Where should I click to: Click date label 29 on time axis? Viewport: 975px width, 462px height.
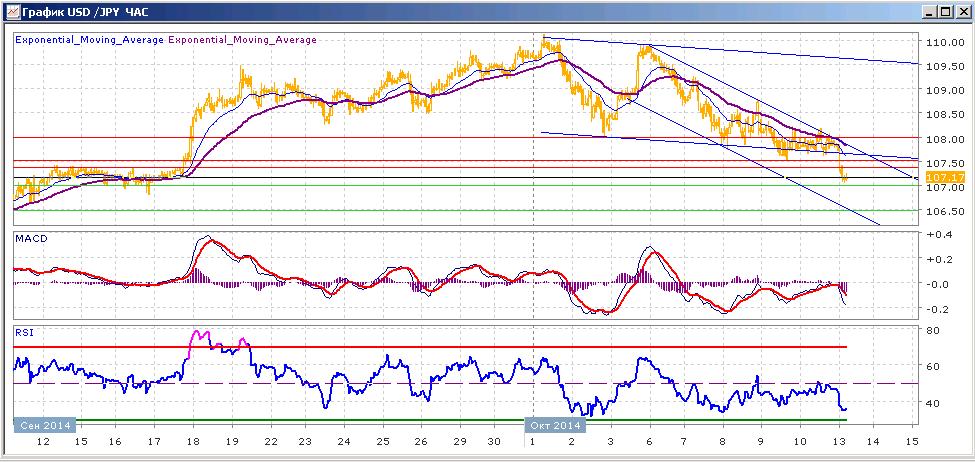[460, 441]
